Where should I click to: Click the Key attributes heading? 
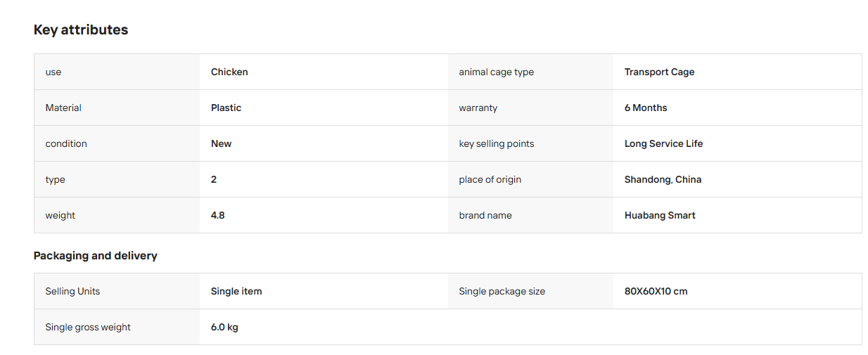click(x=81, y=30)
